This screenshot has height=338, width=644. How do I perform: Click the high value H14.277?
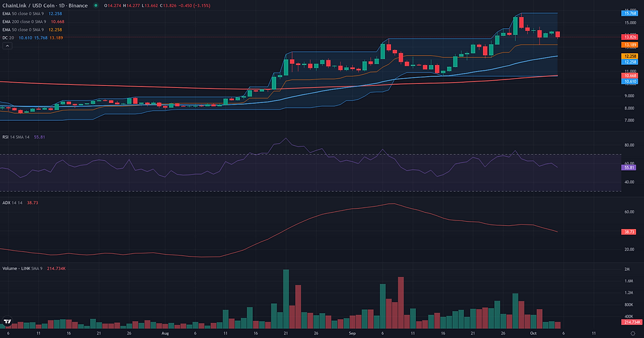tap(131, 6)
